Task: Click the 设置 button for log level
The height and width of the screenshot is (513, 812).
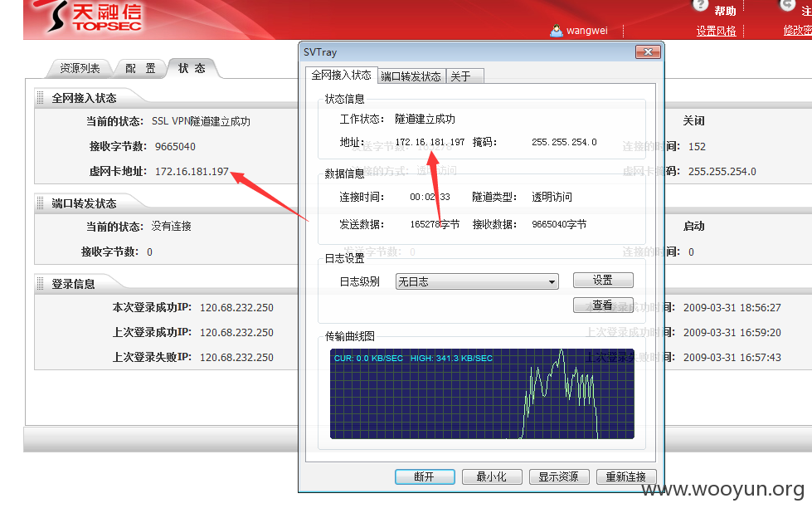Action: pos(603,281)
